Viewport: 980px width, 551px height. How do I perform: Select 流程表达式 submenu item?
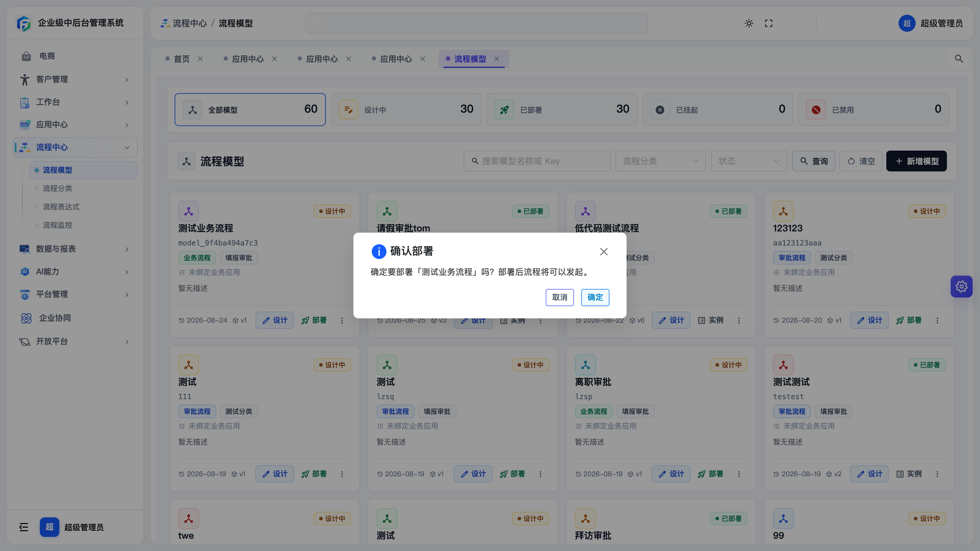tap(83, 207)
